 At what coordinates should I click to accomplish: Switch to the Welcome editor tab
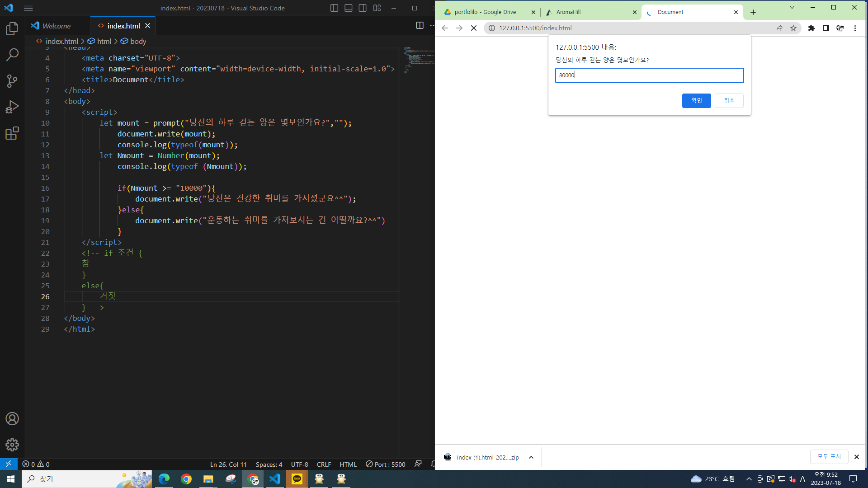56,26
